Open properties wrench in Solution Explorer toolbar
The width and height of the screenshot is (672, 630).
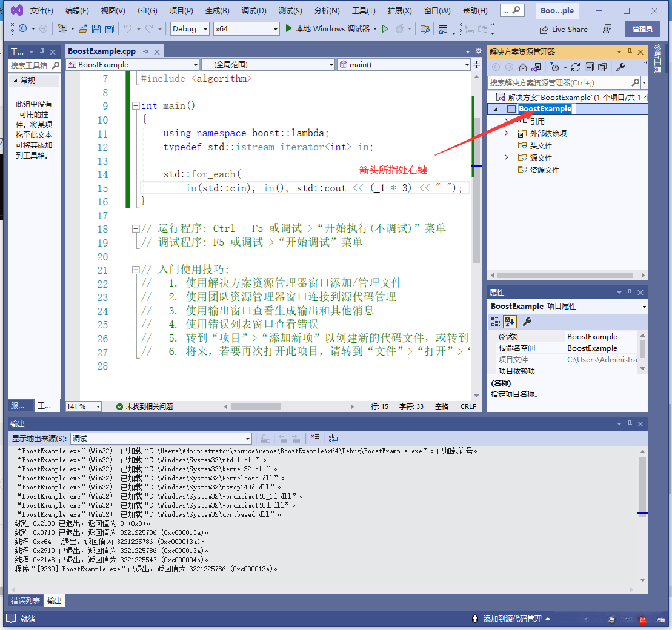click(620, 67)
